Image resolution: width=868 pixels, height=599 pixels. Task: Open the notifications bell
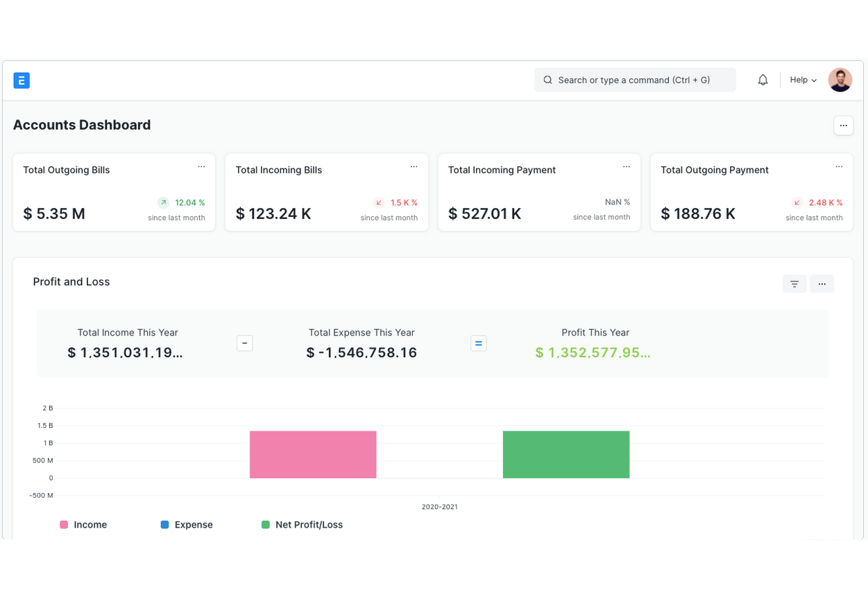coord(763,80)
